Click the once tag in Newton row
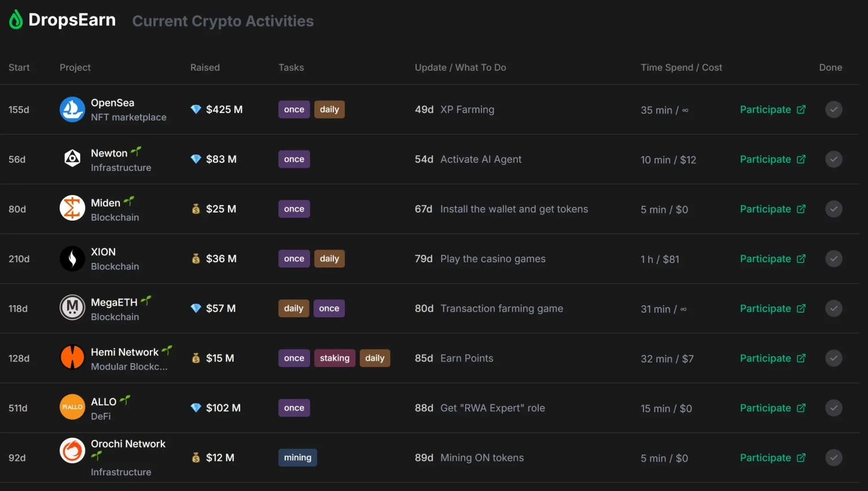 294,159
